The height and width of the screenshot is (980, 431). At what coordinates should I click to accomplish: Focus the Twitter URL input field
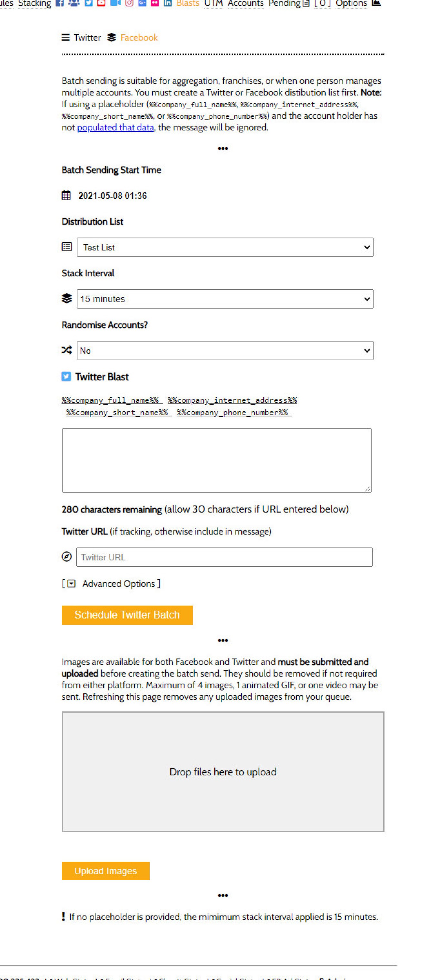click(224, 557)
